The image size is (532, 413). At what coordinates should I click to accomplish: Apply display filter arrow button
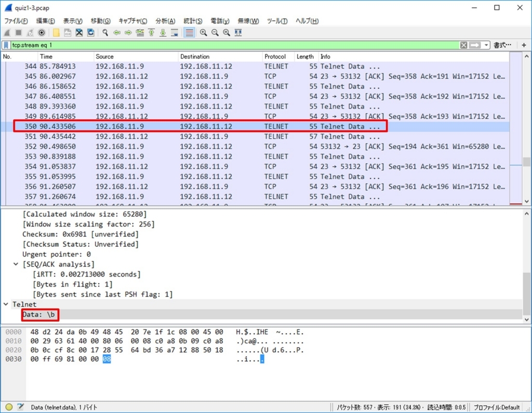pyautogui.click(x=475, y=45)
